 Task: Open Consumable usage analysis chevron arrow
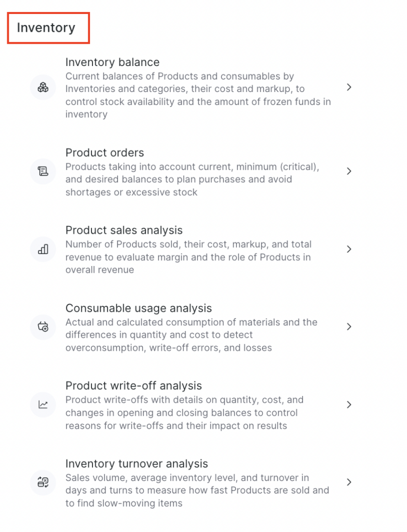click(349, 327)
